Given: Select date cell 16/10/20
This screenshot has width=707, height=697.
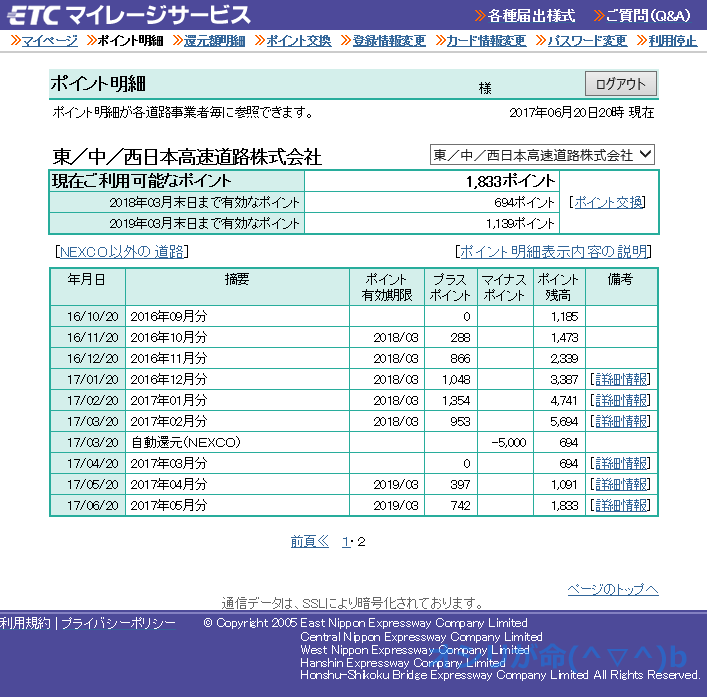Looking at the screenshot, I should pos(88,316).
